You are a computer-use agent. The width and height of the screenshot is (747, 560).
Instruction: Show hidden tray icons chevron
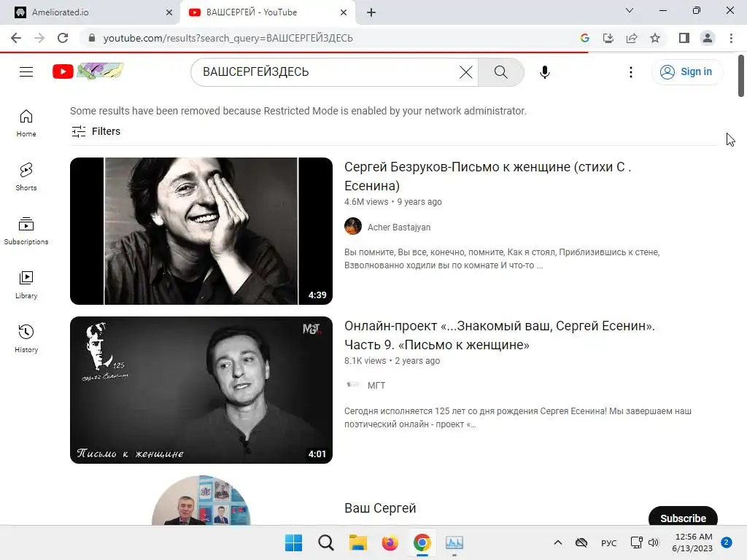click(558, 542)
